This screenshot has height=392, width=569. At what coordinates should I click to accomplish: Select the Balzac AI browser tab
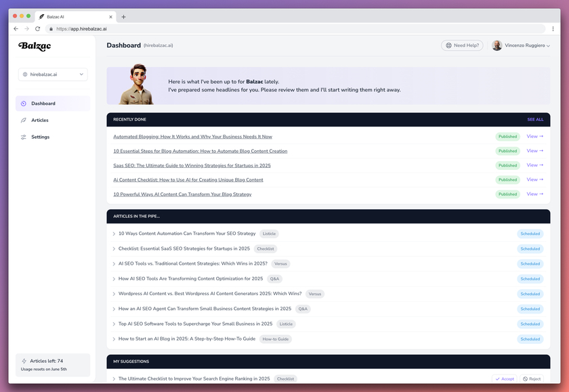click(75, 17)
